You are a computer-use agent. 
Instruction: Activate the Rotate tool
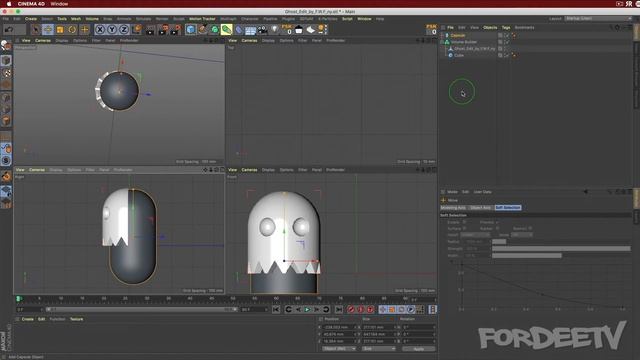coord(72,29)
